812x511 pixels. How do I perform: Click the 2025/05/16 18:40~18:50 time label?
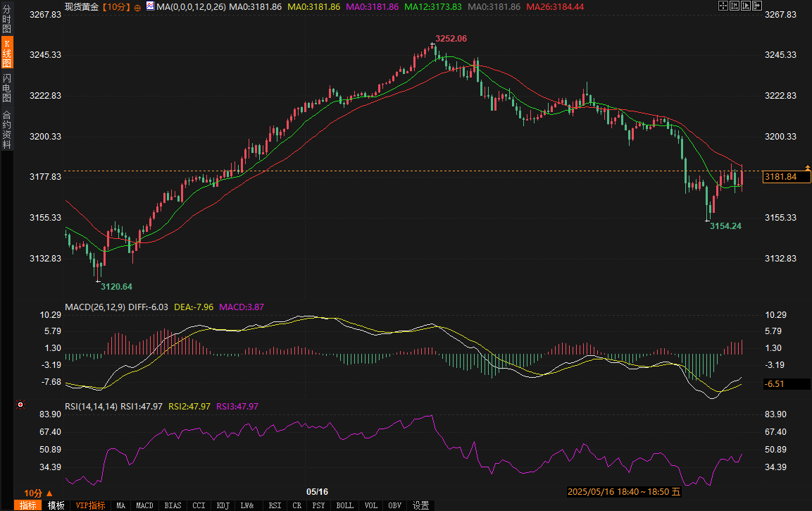coord(624,492)
